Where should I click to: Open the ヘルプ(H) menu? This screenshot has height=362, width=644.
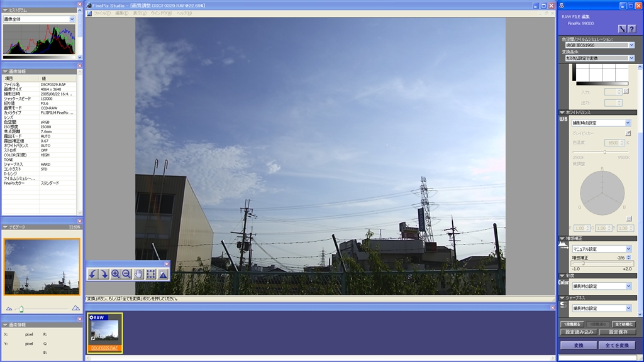184,13
